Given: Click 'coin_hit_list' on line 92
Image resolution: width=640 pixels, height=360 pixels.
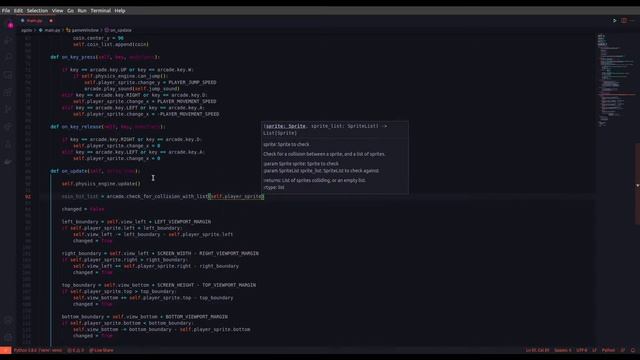Looking at the screenshot, I should tap(80, 196).
